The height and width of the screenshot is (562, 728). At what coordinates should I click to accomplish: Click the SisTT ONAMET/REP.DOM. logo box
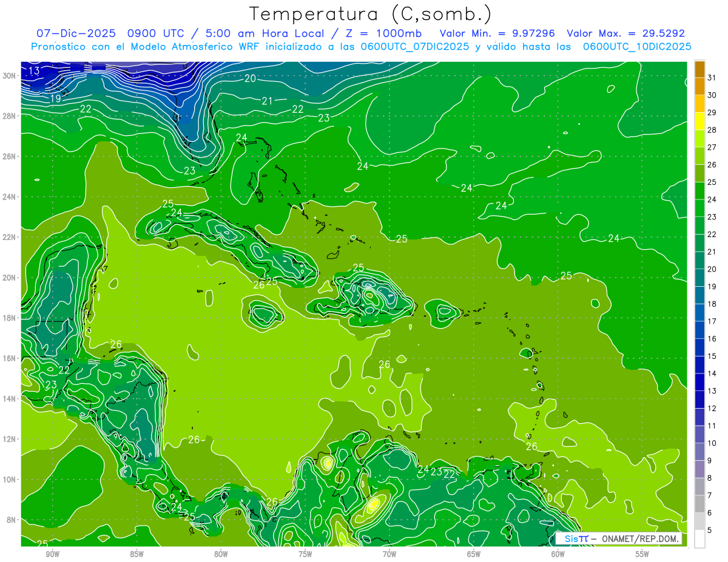coord(619,538)
